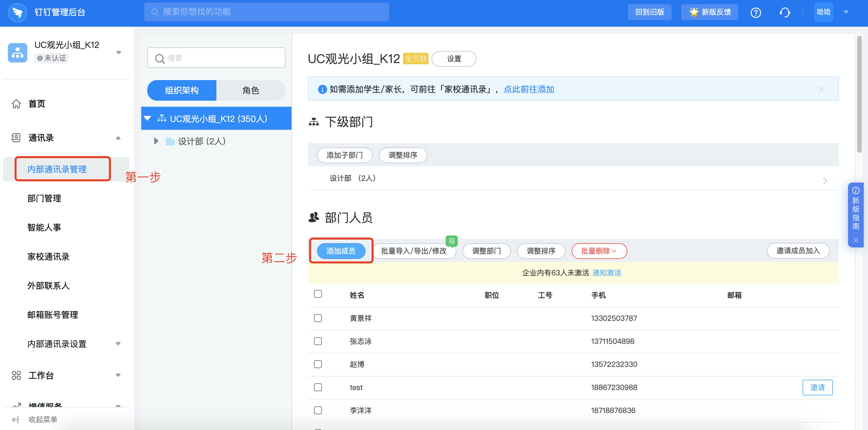The image size is (868, 430).
Task: Open 首页 in the sidebar
Action: click(36, 104)
